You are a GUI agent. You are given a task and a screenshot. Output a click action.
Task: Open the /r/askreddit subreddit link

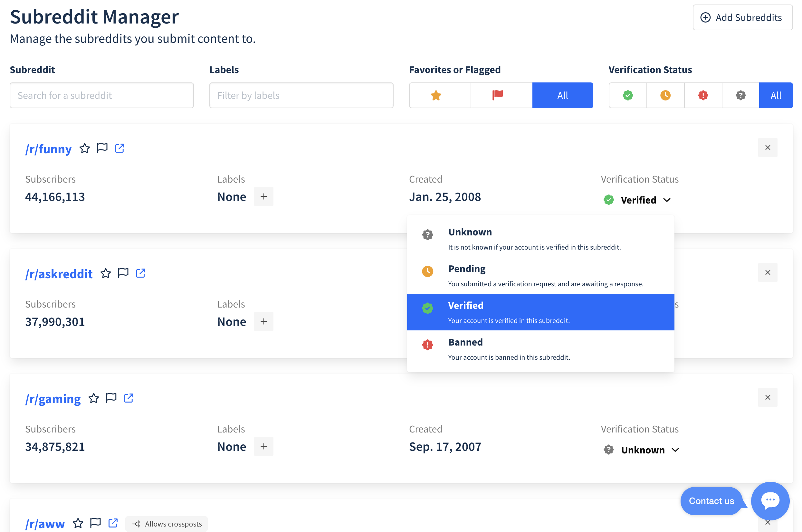pyautogui.click(x=59, y=273)
